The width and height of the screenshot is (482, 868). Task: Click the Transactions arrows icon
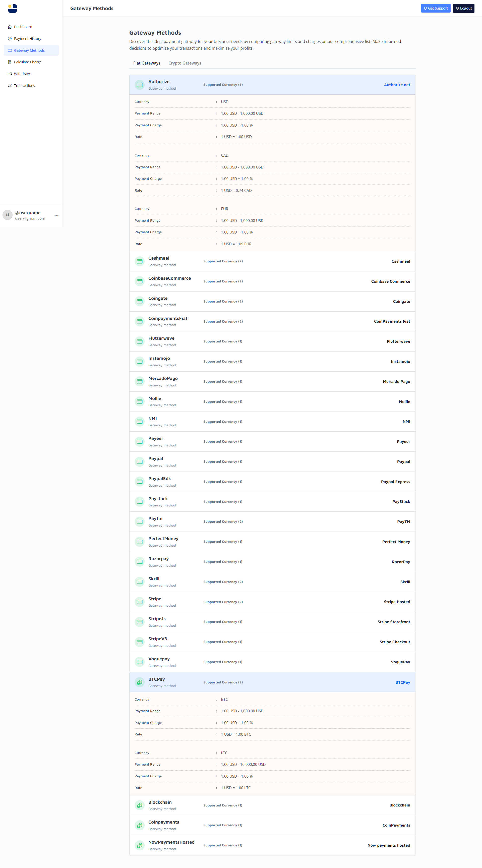click(10, 86)
